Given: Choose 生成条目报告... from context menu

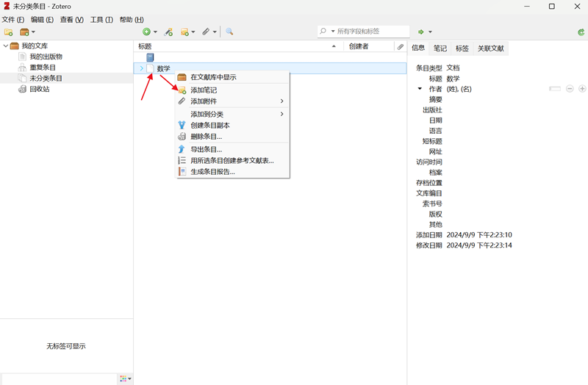Looking at the screenshot, I should tap(232, 172).
